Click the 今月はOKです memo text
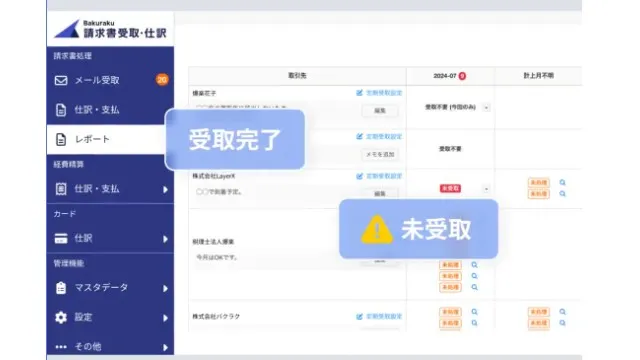Image resolution: width=640 pixels, height=360 pixels. (x=217, y=258)
